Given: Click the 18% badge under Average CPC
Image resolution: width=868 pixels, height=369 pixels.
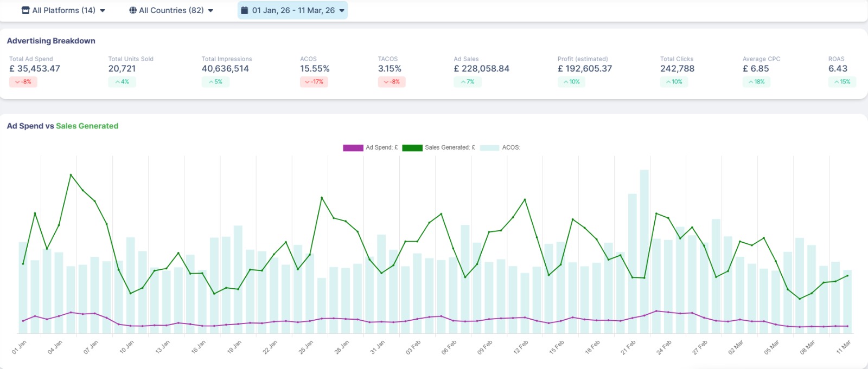Looking at the screenshot, I should click(x=756, y=82).
